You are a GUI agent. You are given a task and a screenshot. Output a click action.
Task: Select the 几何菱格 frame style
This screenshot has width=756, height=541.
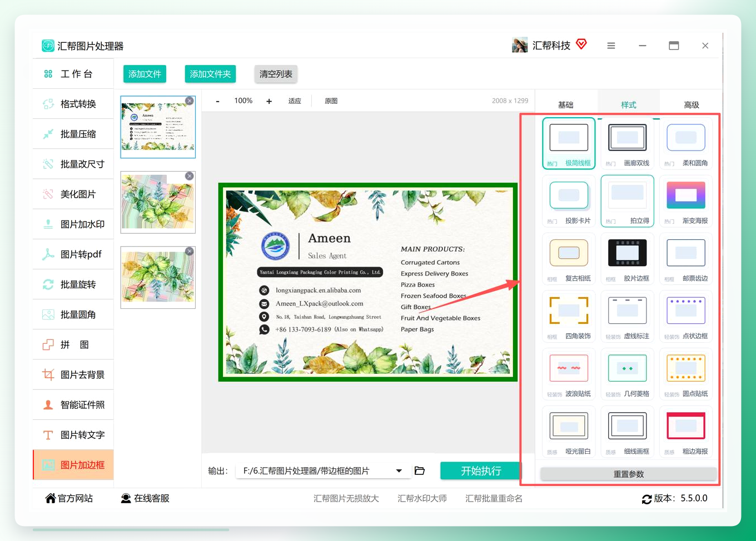pyautogui.click(x=627, y=374)
